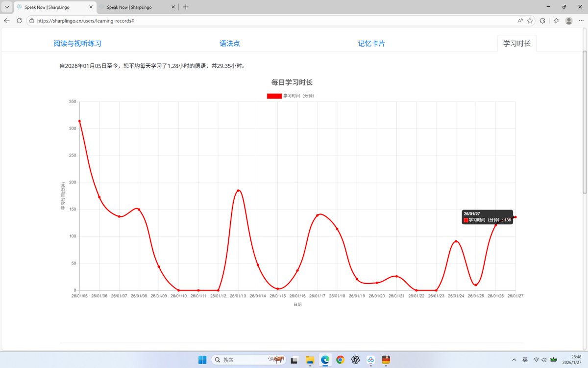Open browser extensions menu
The image size is (588, 368).
542,21
